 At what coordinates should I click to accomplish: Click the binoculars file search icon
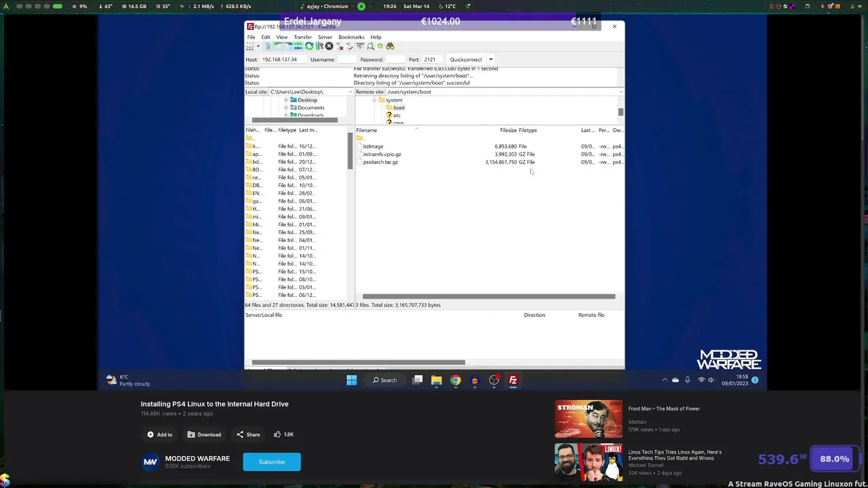(x=390, y=46)
